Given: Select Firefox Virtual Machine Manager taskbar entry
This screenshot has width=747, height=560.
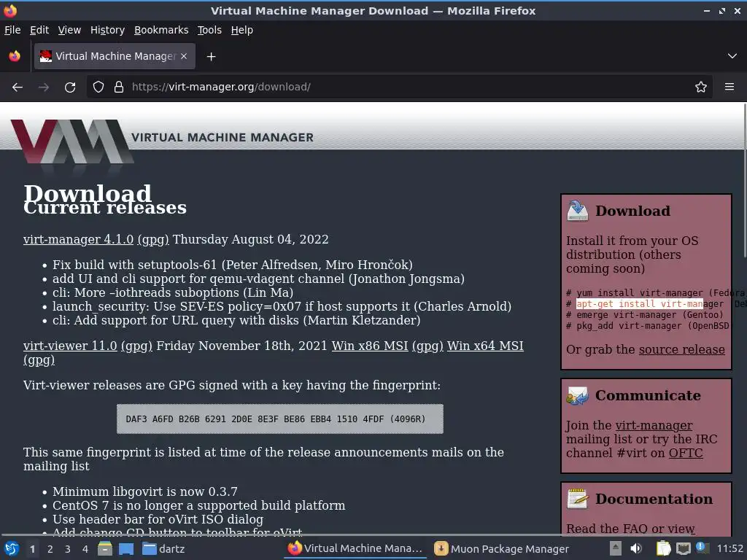Looking at the screenshot, I should click(x=355, y=549).
